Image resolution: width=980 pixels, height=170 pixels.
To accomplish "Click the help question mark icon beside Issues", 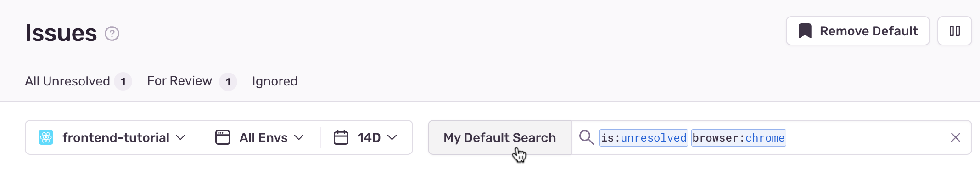I will point(112,34).
